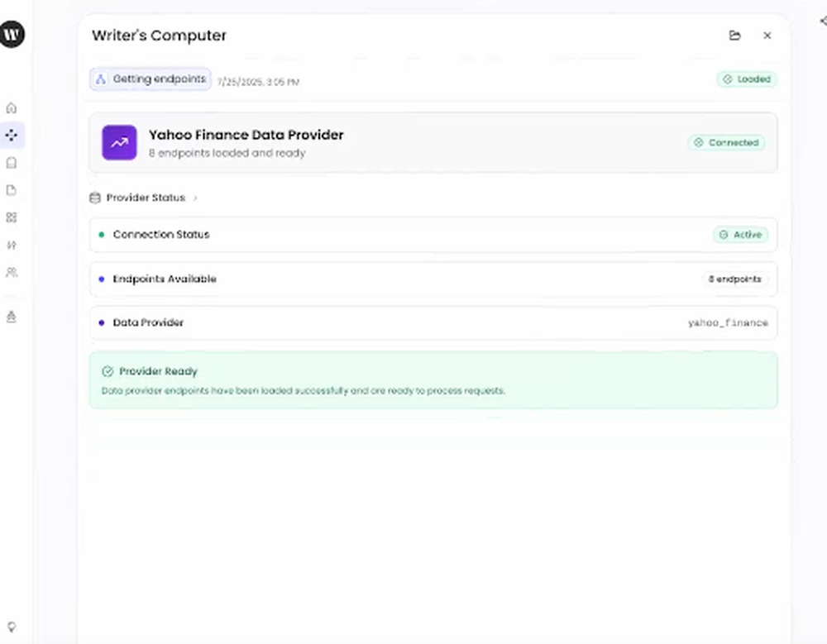This screenshot has height=644, width=827.
Task: Click the Provider Ready checkmark icon
Action: point(108,371)
